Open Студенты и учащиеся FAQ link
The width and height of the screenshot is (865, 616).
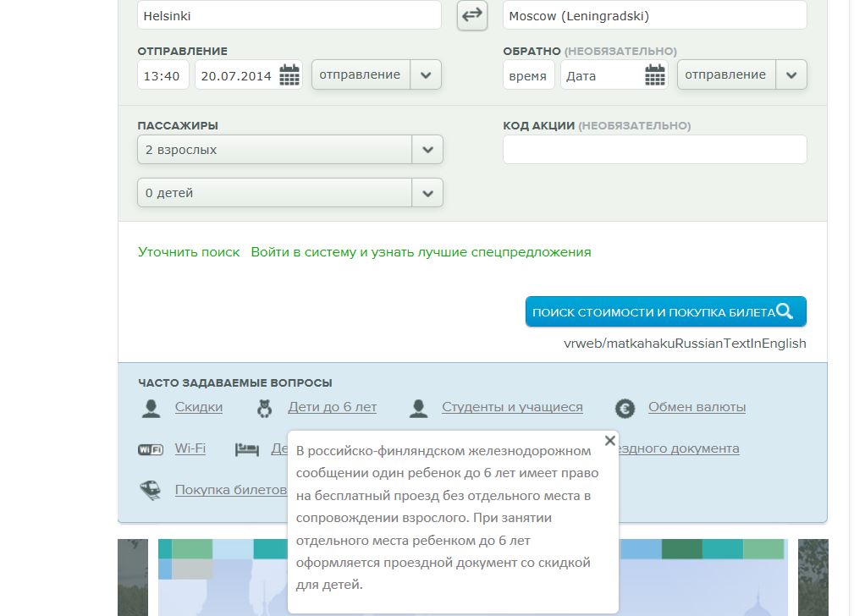512,407
